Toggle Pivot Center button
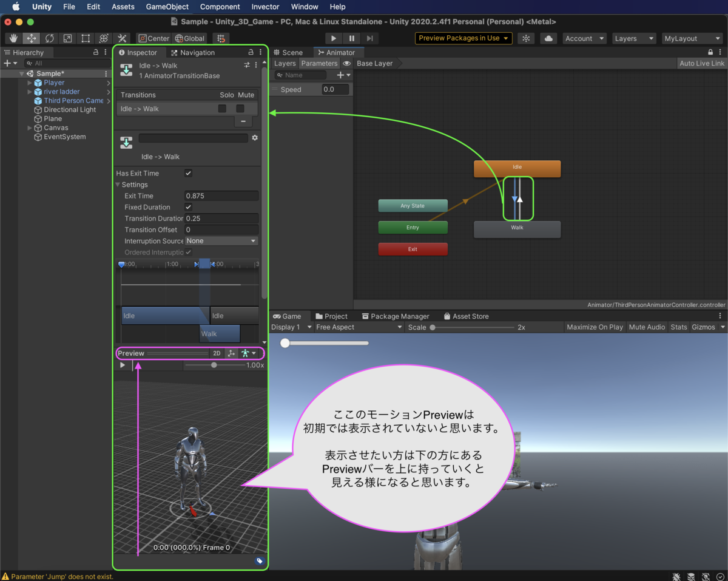This screenshot has height=581, width=728. click(153, 38)
